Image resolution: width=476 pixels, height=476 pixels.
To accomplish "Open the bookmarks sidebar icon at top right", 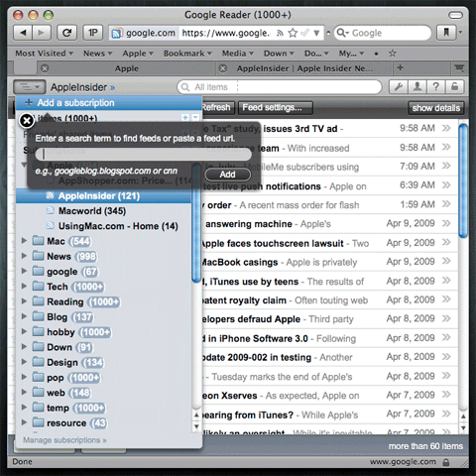I will pos(446,33).
